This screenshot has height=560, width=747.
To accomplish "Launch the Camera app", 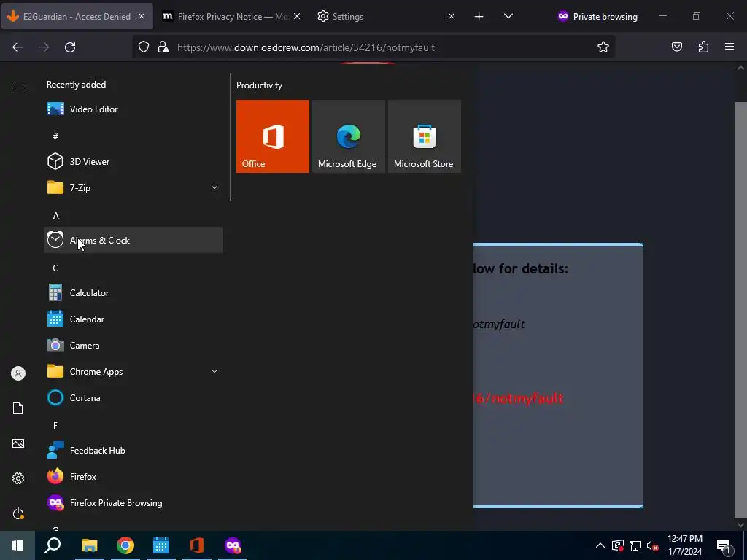I will coord(133,345).
